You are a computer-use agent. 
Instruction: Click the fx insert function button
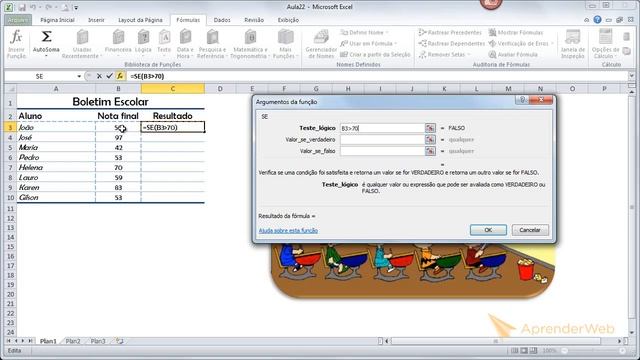pyautogui.click(x=120, y=76)
